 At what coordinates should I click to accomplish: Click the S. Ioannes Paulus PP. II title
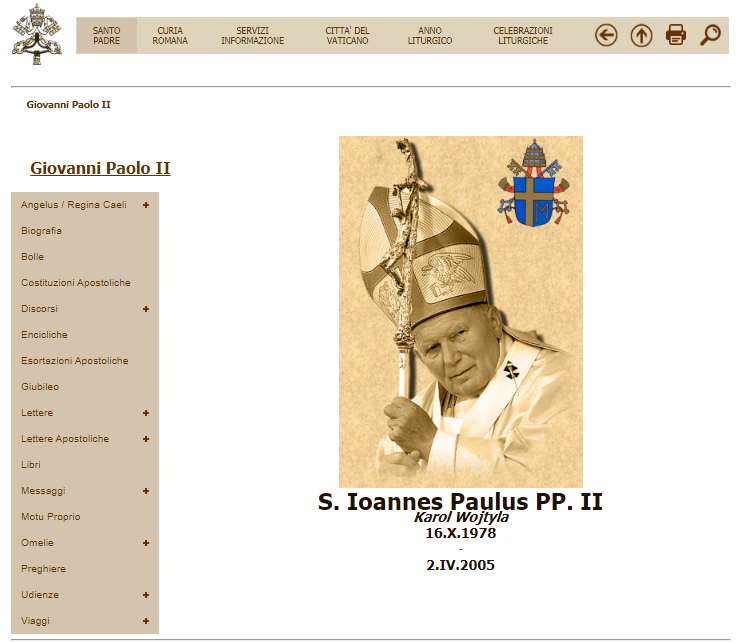pyautogui.click(x=460, y=501)
